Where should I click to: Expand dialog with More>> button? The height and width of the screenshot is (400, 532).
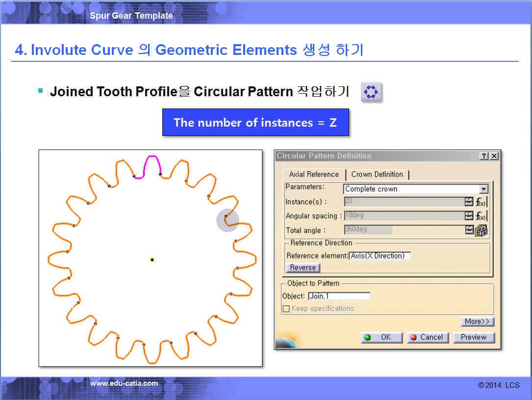[x=477, y=321]
